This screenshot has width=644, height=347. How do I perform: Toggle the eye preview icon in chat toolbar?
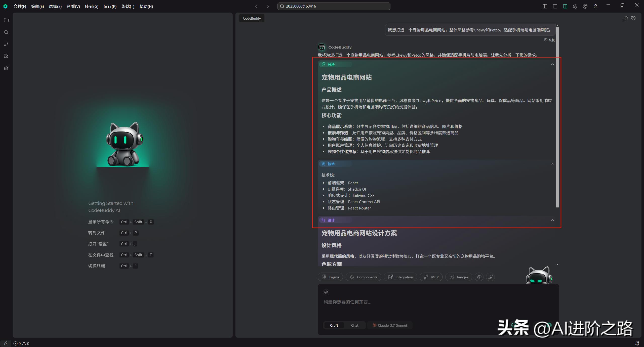[x=479, y=277]
